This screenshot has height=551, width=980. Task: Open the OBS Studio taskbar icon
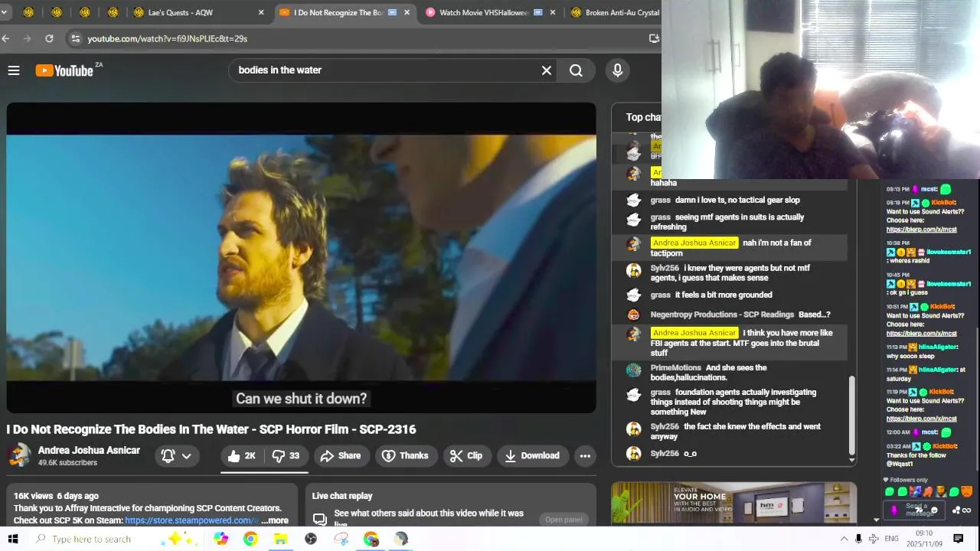(311, 539)
